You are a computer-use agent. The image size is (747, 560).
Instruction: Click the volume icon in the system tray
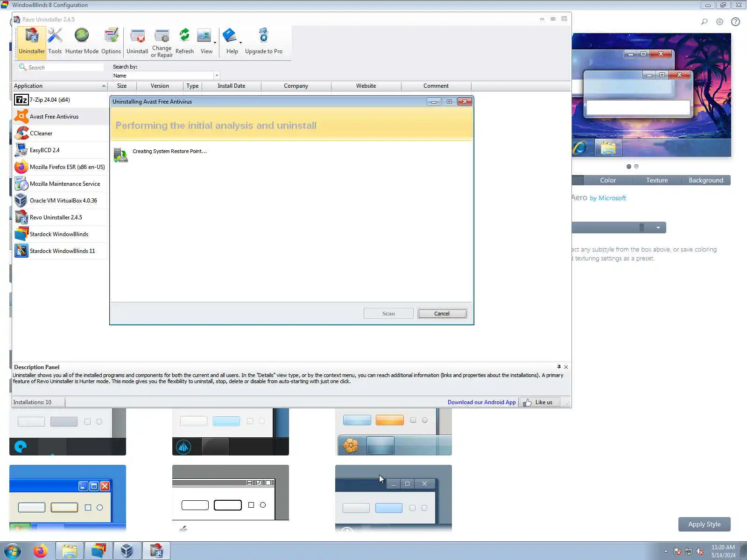coord(700,552)
